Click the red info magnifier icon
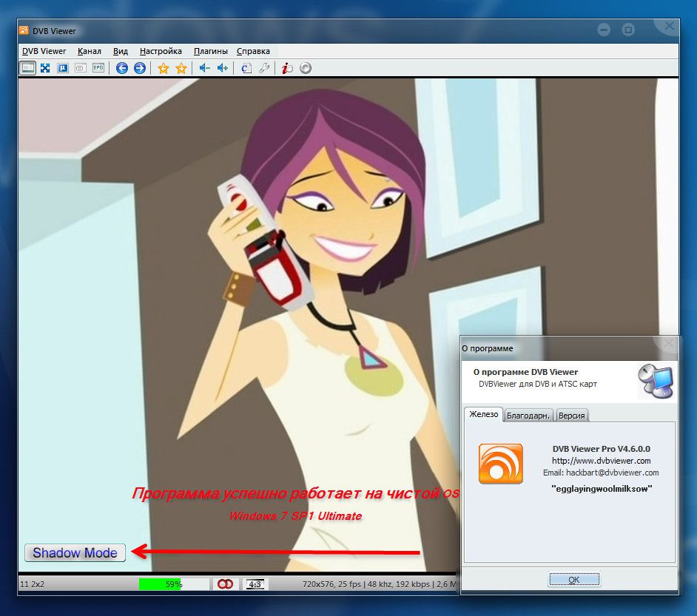 click(287, 68)
